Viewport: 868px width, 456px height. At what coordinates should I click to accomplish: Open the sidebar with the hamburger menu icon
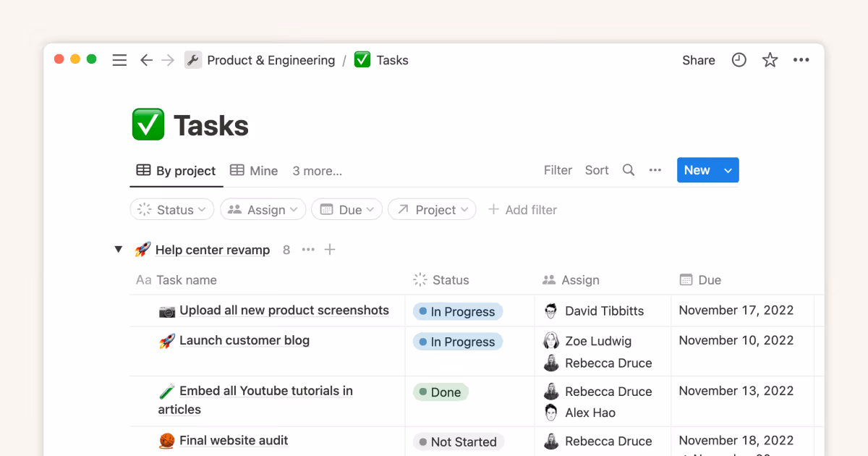[119, 60]
